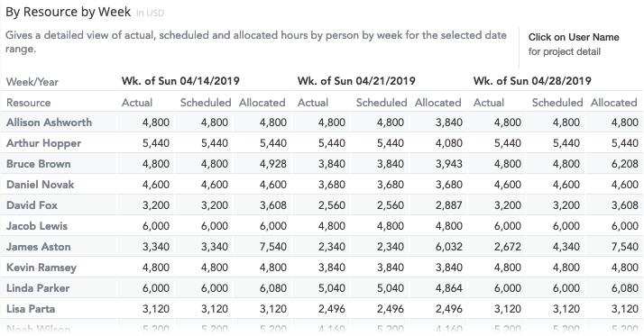This screenshot has height=336, width=644.
Task: Click Linda Parker's 4,864 allocated value
Action: click(x=449, y=288)
